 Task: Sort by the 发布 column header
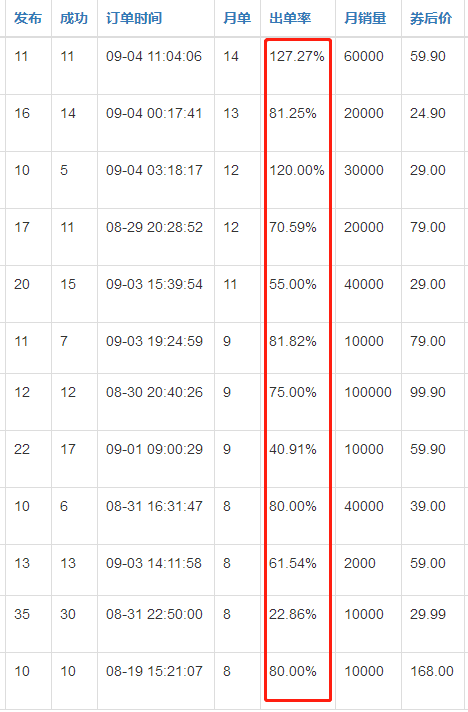28,19
